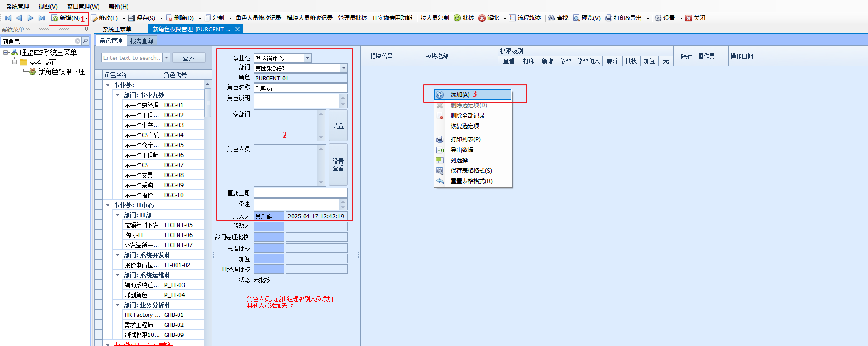Click the magnifier search icon in system menu
868x346 pixels.
85,41
